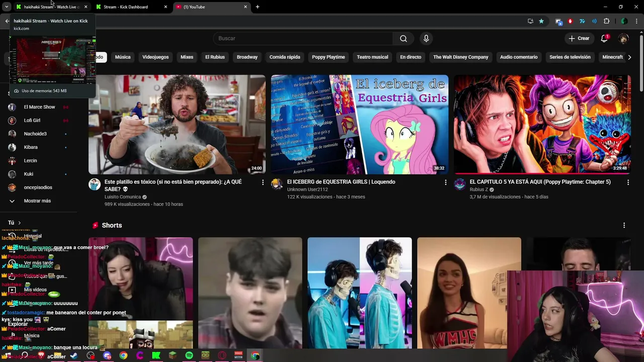Open Steam from the taskbar
644x362 pixels.
pyautogui.click(x=74, y=355)
